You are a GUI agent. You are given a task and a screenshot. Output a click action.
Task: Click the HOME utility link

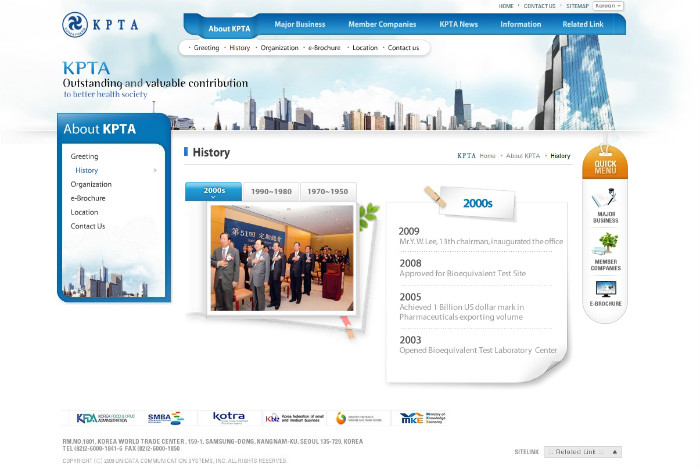pyautogui.click(x=506, y=6)
